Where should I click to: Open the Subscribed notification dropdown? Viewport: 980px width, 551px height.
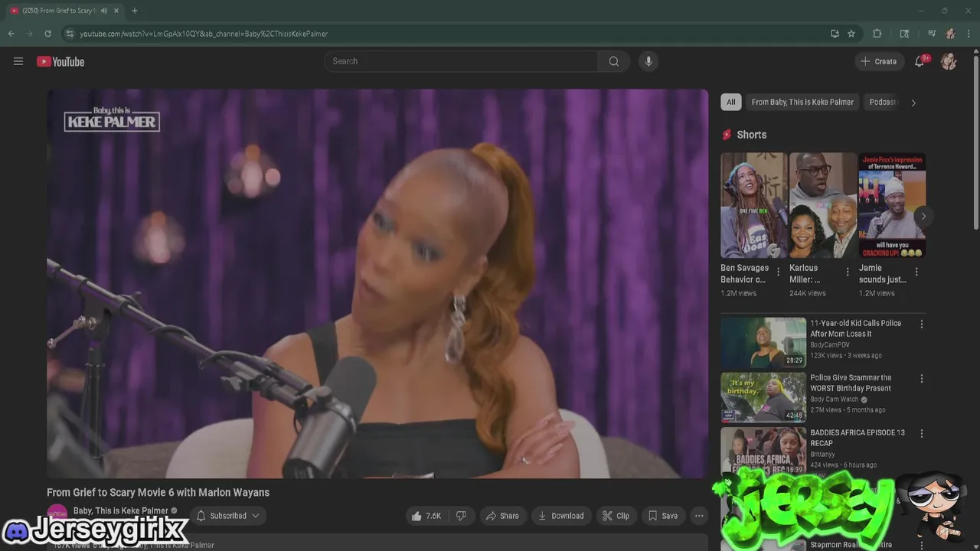[x=227, y=516]
